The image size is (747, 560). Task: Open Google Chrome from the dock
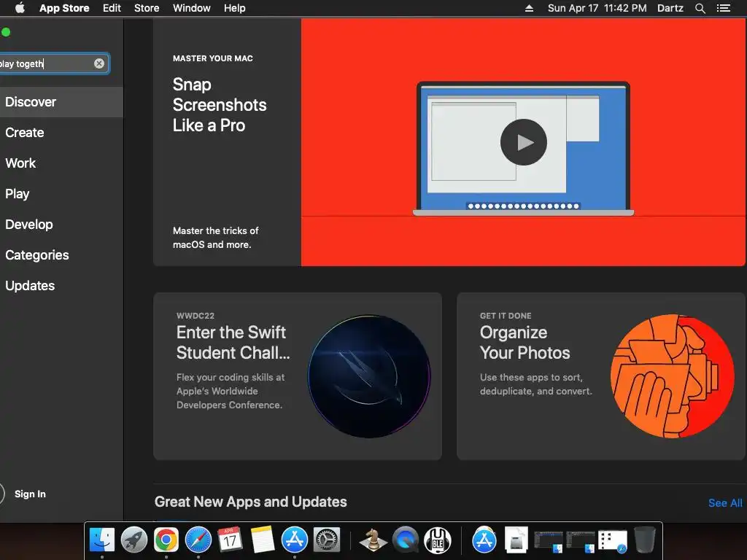tap(166, 540)
